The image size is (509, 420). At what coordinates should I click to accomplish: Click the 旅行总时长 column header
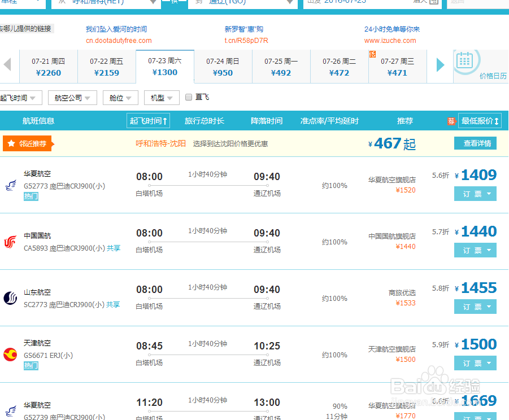click(x=205, y=121)
